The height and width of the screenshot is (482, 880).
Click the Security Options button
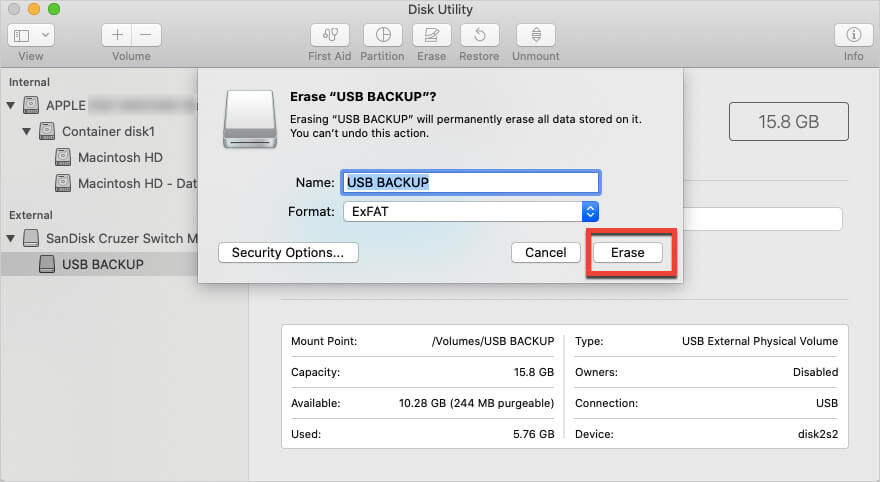(x=288, y=253)
